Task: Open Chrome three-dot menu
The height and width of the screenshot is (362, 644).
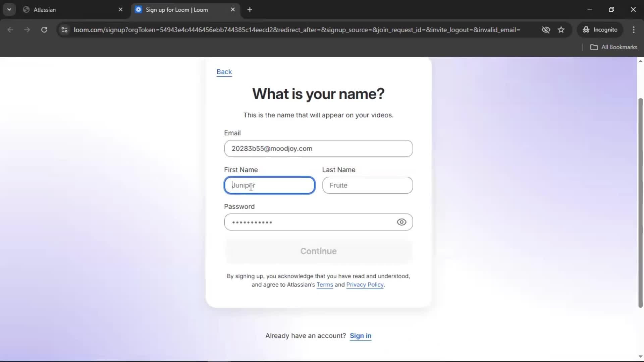Action: [634, 30]
